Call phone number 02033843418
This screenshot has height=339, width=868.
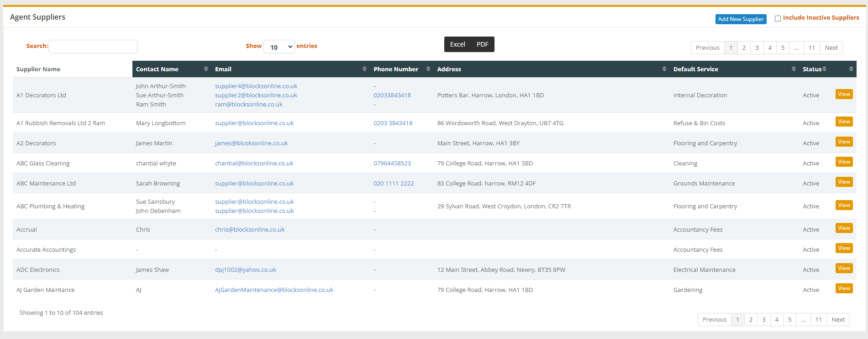pyautogui.click(x=392, y=95)
